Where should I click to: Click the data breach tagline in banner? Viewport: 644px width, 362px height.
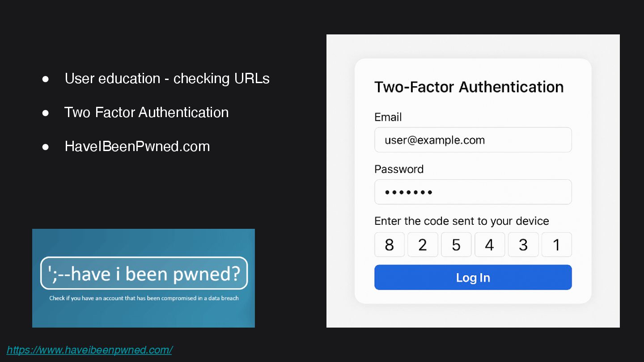pos(144,298)
